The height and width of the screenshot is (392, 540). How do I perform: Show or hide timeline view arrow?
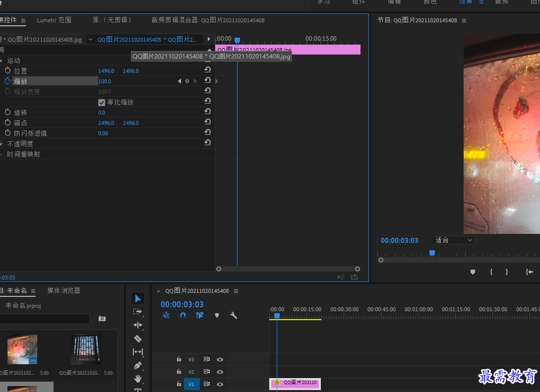tap(209, 39)
